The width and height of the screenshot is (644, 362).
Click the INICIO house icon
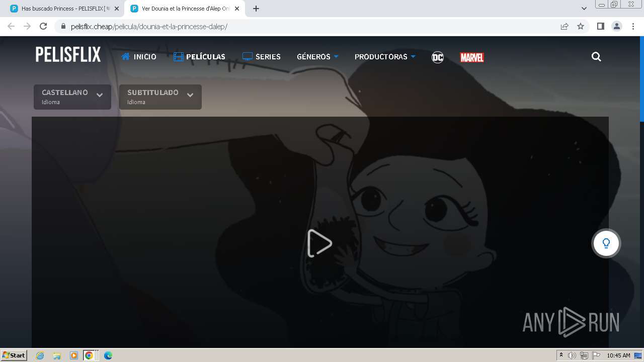tap(126, 56)
